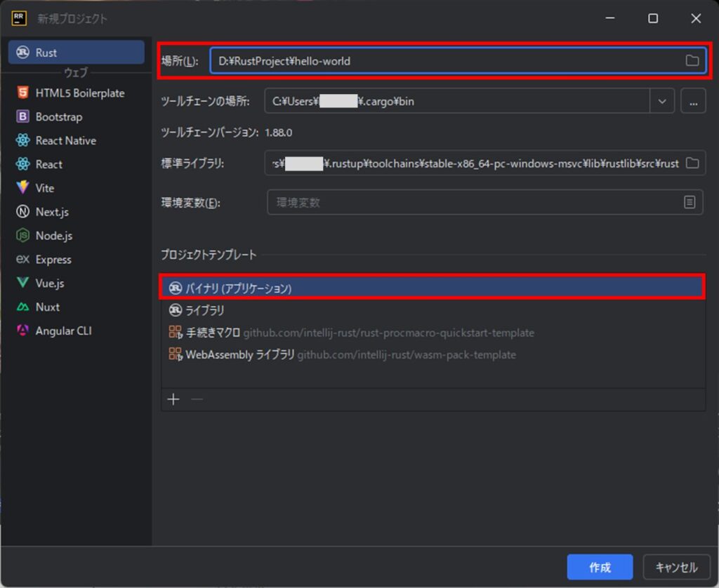719x588 pixels.
Task: Browse folder icon in location field
Action: click(x=692, y=60)
